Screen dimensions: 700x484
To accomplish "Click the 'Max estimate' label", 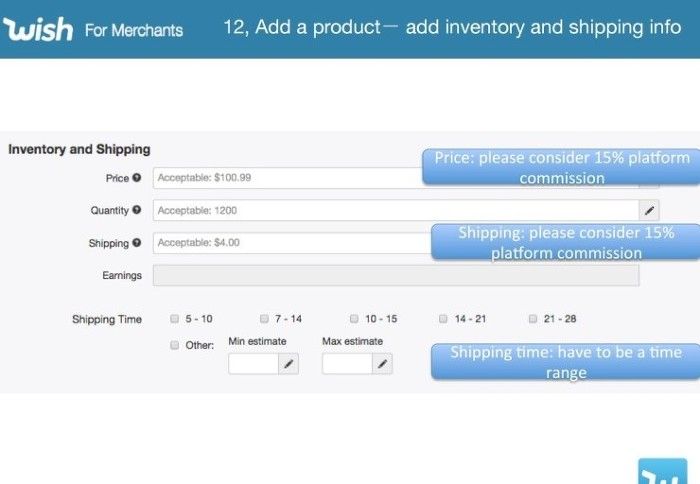I will (353, 341).
